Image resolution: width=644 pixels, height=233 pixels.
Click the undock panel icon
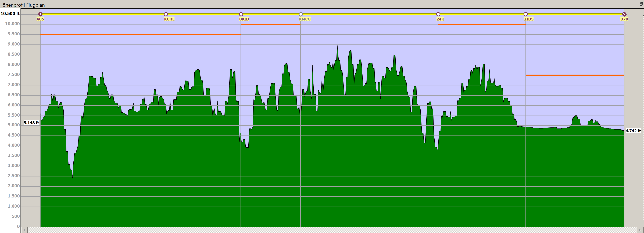pos(641,4)
